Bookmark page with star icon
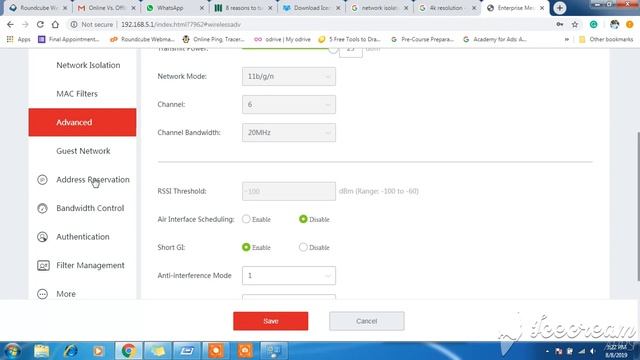Viewport: 640px width, 360px height. coord(575,24)
